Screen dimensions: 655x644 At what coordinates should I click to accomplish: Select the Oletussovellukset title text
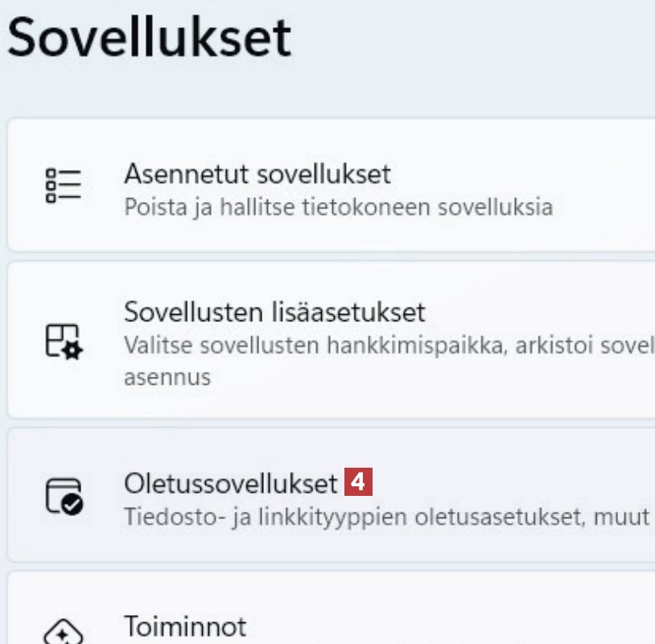point(230,483)
